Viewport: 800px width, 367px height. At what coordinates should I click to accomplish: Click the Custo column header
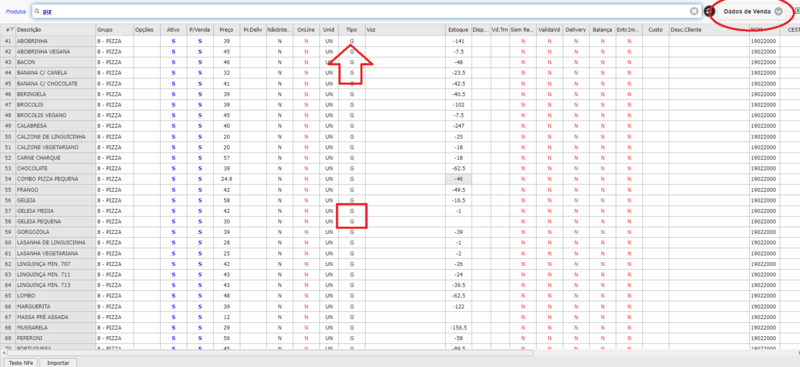point(656,30)
